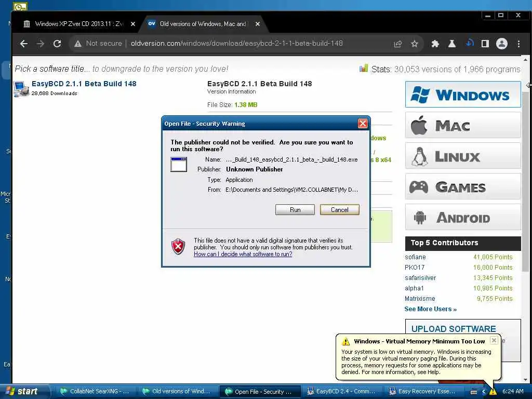The image size is (532, 399).
Task: Click the UPLOAD SOFTWARE heading
Action: click(x=453, y=329)
